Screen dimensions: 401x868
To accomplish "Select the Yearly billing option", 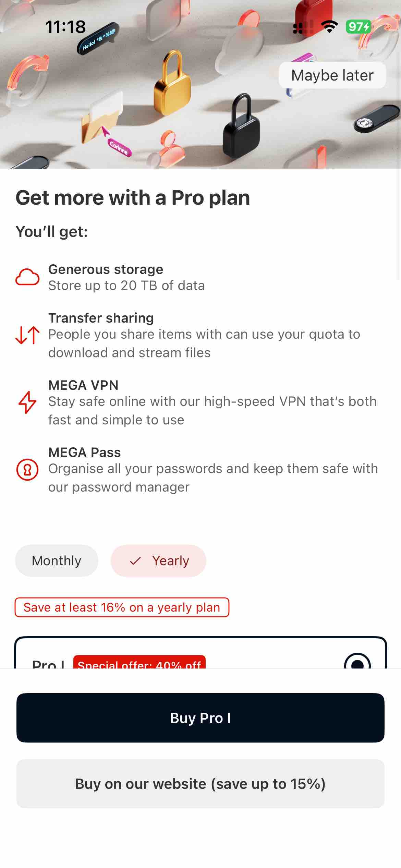I will (x=158, y=561).
